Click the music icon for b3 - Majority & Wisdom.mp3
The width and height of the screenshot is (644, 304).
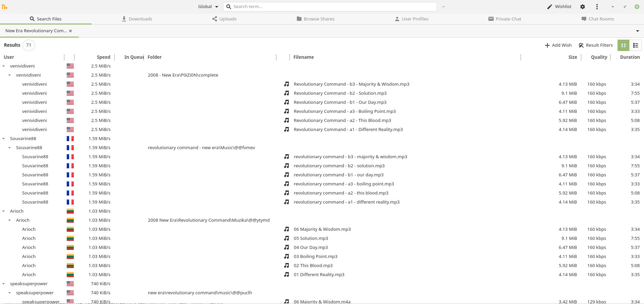(286, 84)
